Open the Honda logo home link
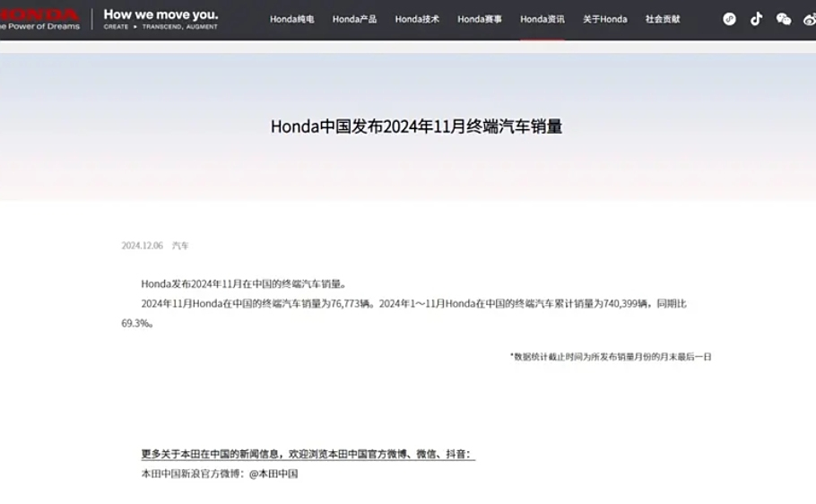The width and height of the screenshot is (816, 504). coord(39,19)
